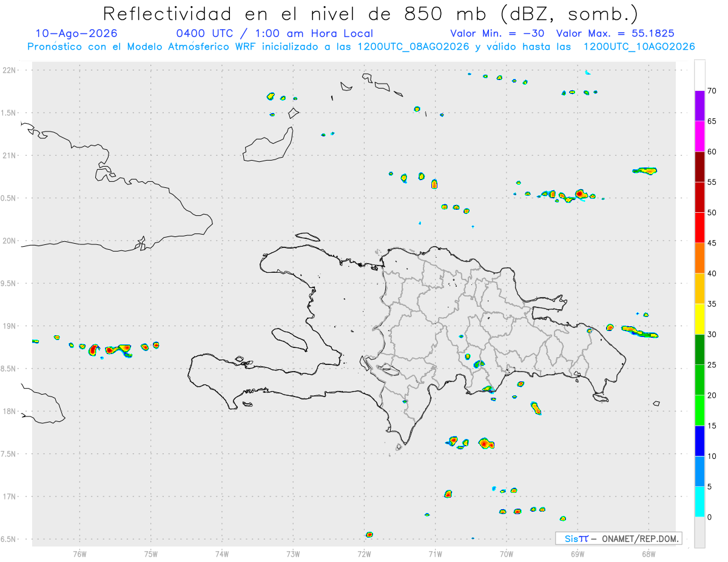Click the colorbar value '10'
Image resolution: width=728 pixels, height=562 pixels.
(712, 456)
